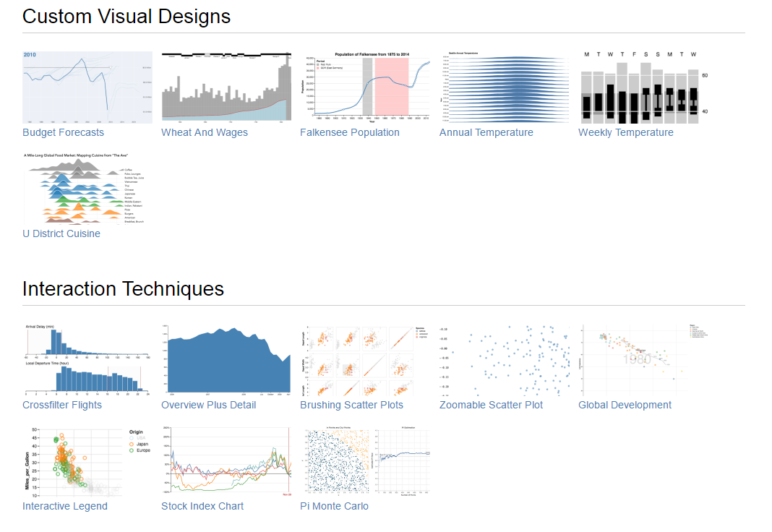Click the Interactive Legend link
Screen dimensions: 772x532
click(x=65, y=506)
